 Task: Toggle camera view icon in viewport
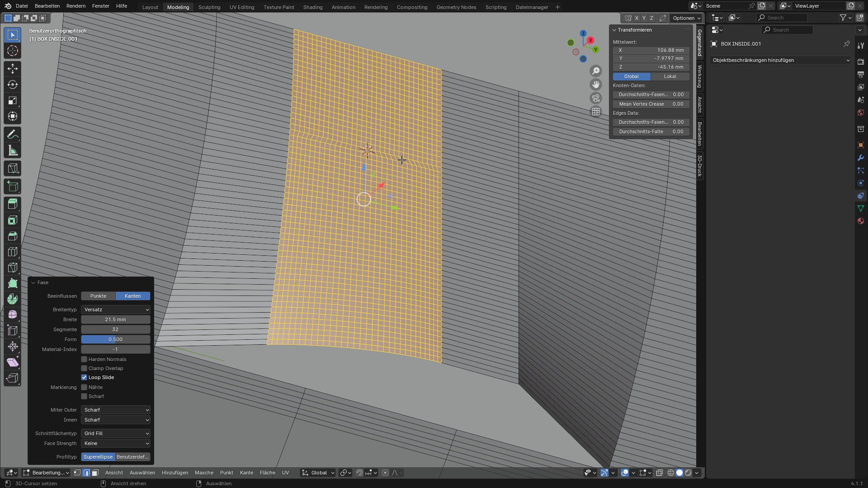tap(596, 98)
